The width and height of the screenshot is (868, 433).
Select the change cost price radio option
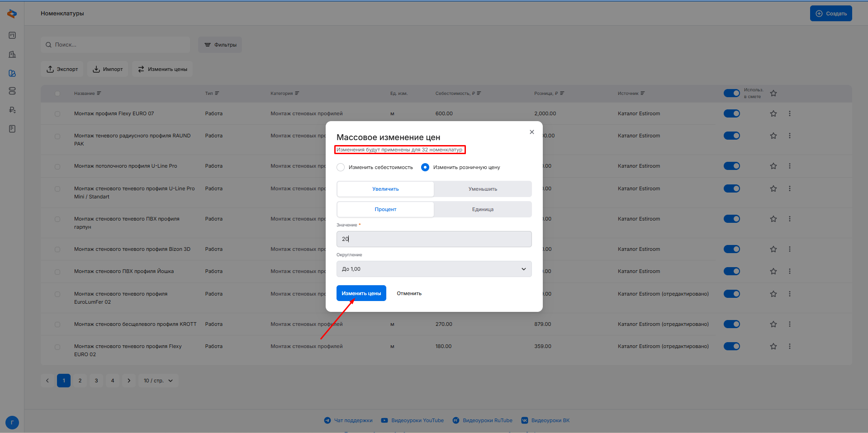[341, 167]
